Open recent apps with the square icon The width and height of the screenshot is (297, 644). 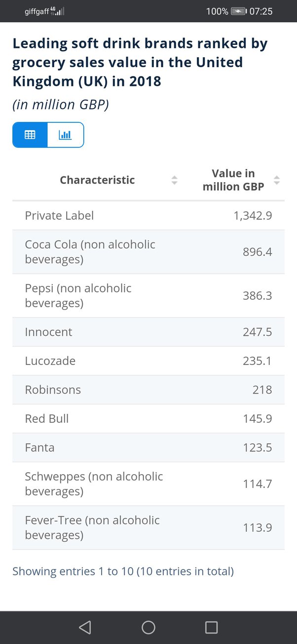click(x=211, y=627)
